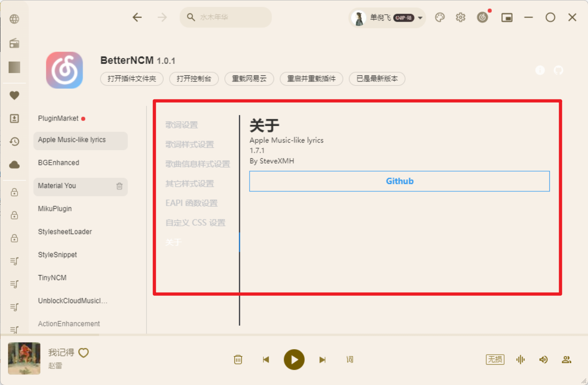588x385 pixels.
Task: Skip to next track with the skip icon
Action: [322, 359]
